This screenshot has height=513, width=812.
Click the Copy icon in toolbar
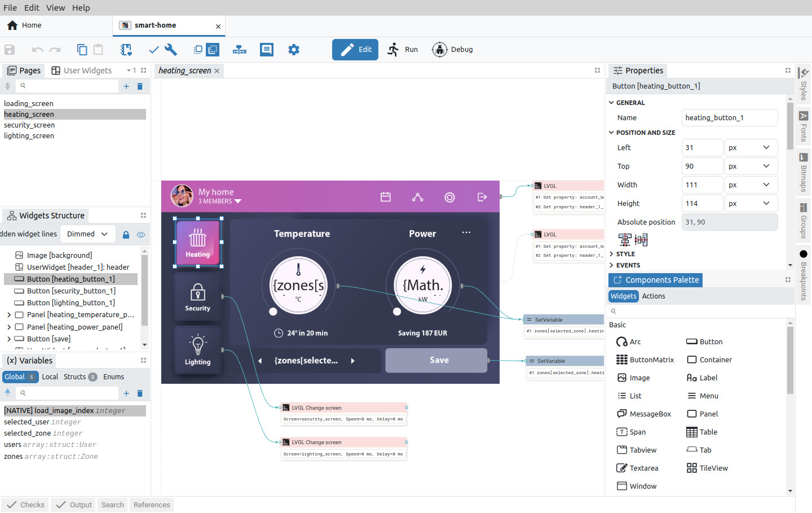(82, 50)
